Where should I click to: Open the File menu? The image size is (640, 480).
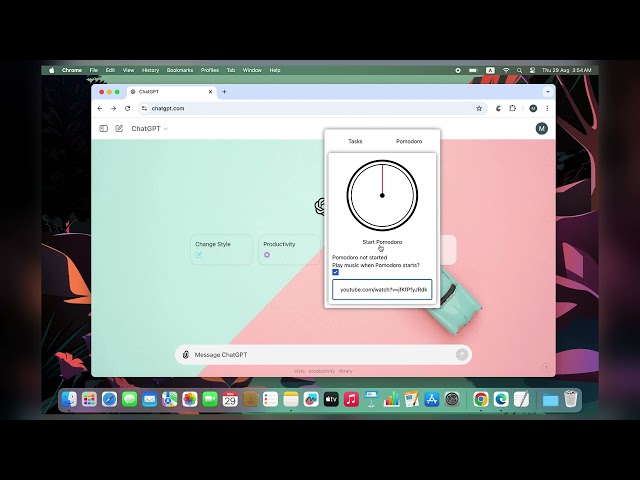point(94,70)
